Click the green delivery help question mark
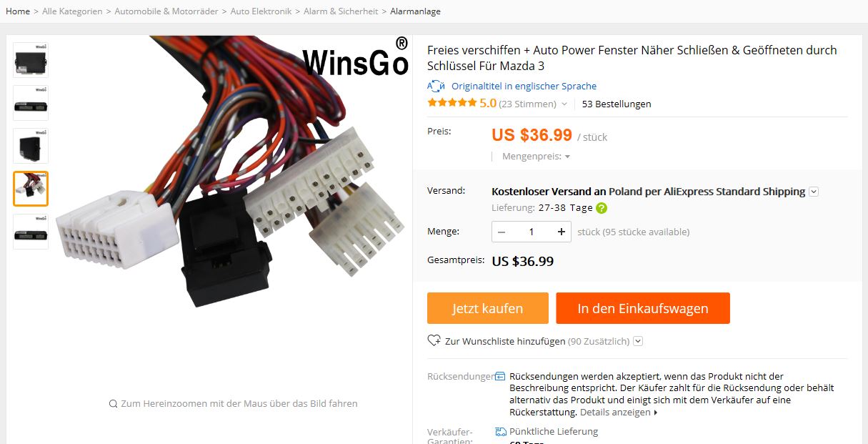This screenshot has width=868, height=444. tap(602, 208)
